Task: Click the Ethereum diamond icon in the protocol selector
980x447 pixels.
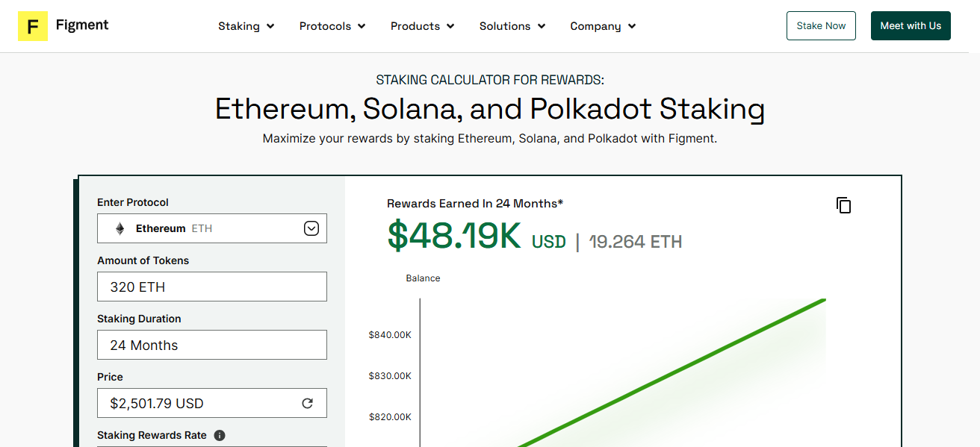Action: [120, 228]
